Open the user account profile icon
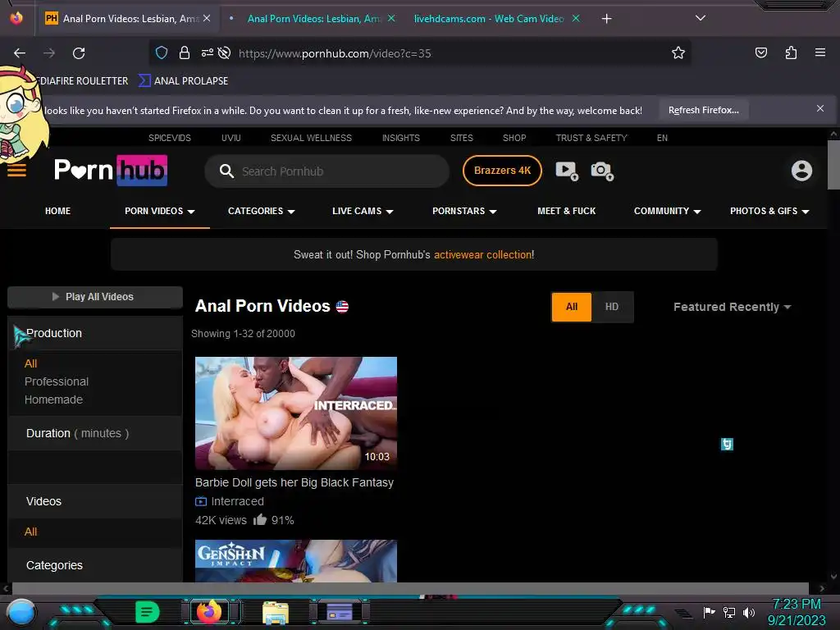Image resolution: width=840 pixels, height=630 pixels. coord(801,171)
